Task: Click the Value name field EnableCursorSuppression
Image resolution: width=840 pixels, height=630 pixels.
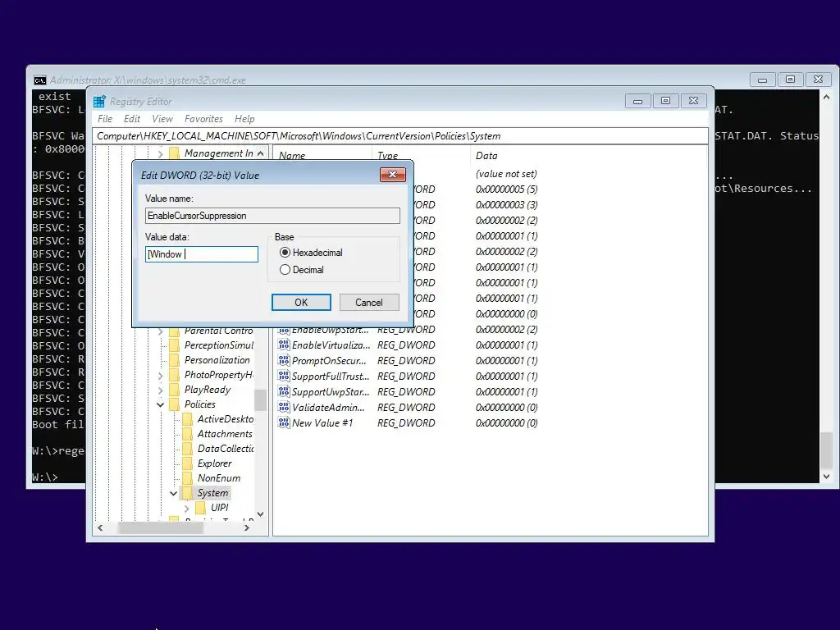Action: 272,216
